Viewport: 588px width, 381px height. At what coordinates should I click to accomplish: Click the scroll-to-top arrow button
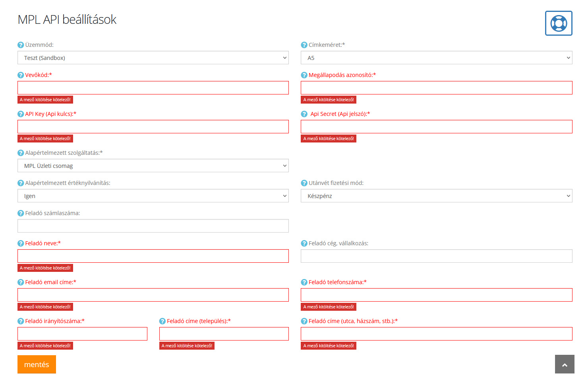(x=565, y=364)
